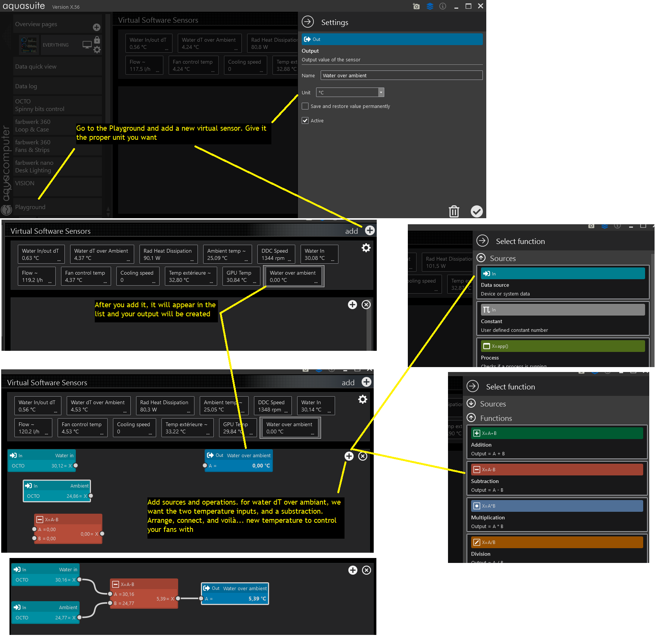Screen dimensions: 661x644
Task: Open dots menu on Water dT over Ambient 4,53 °C tile
Action: (x=125, y=412)
